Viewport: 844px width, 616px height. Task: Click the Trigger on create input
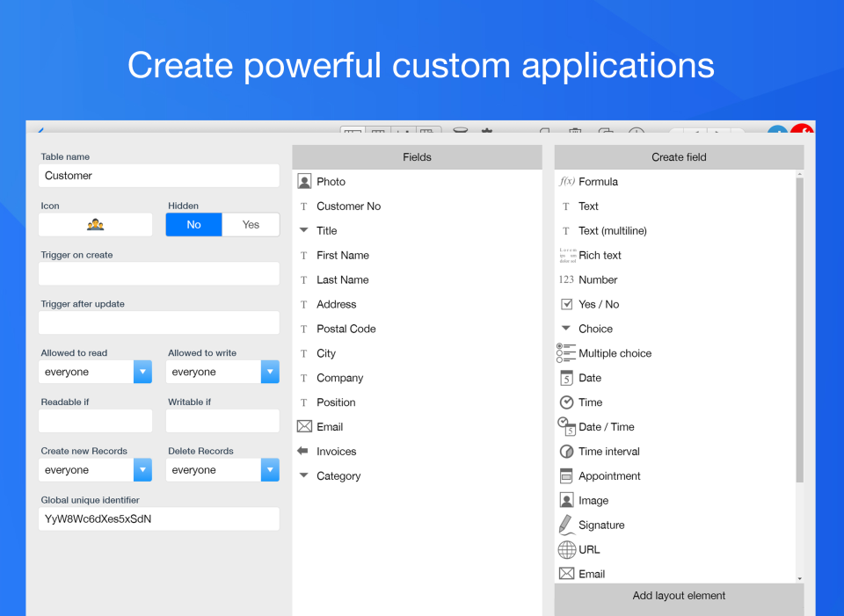159,273
